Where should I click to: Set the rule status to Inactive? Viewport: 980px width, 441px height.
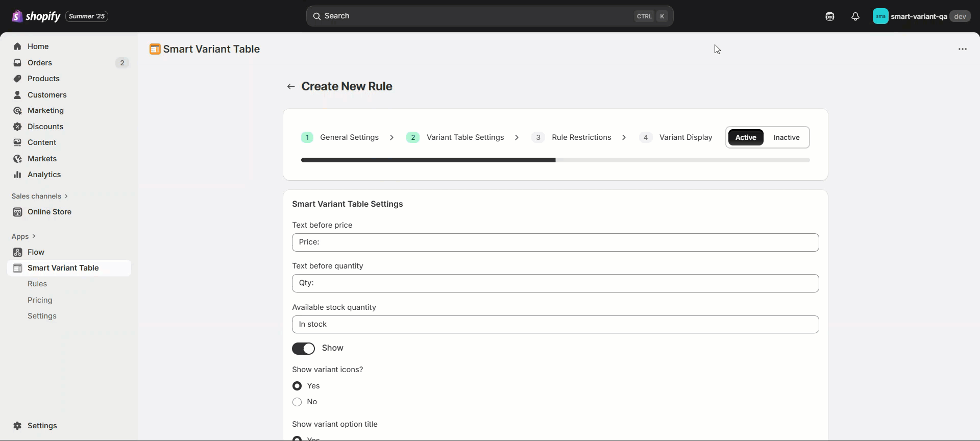[786, 137]
